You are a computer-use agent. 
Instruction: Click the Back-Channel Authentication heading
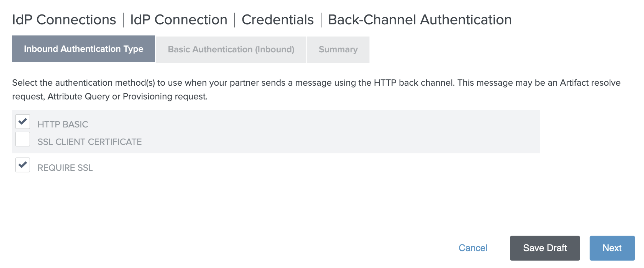[x=420, y=20]
